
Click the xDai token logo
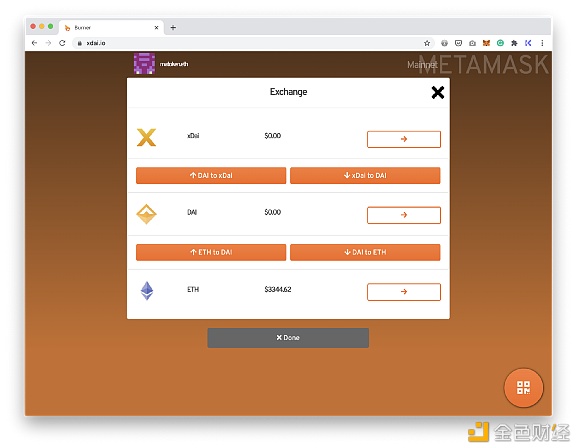click(x=146, y=137)
